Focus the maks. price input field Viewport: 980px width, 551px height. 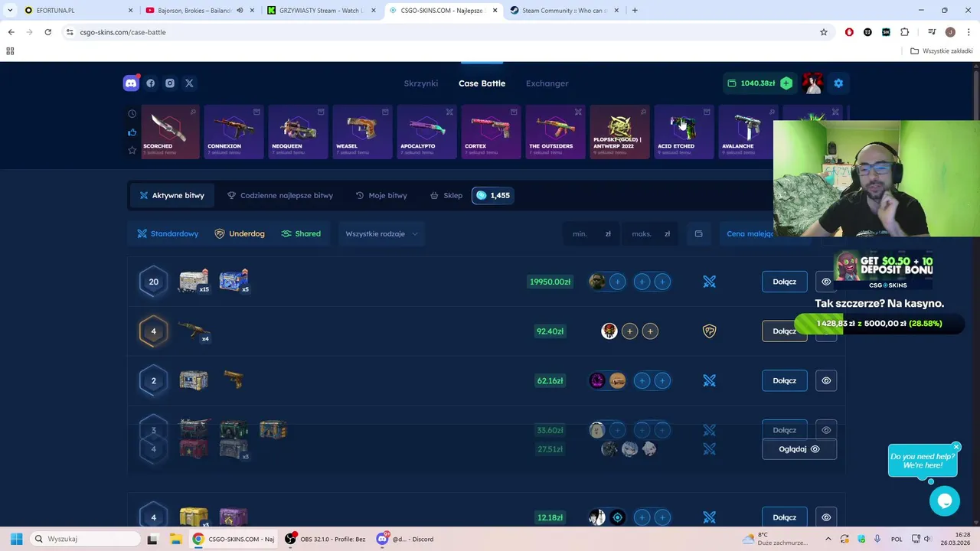(651, 233)
